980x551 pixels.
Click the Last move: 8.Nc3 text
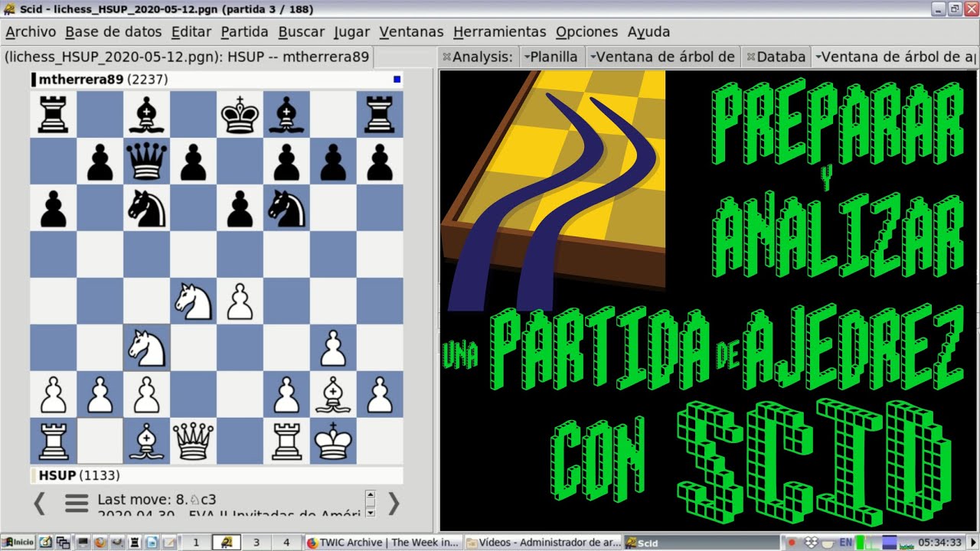coord(157,500)
